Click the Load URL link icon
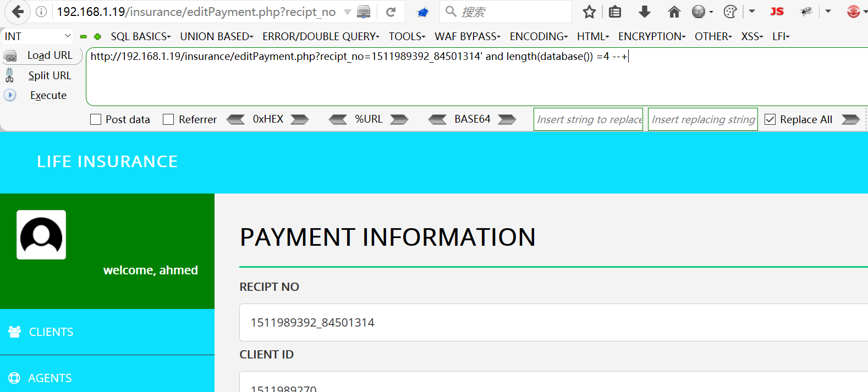Screen dimensions: 868x392 tap(10, 56)
